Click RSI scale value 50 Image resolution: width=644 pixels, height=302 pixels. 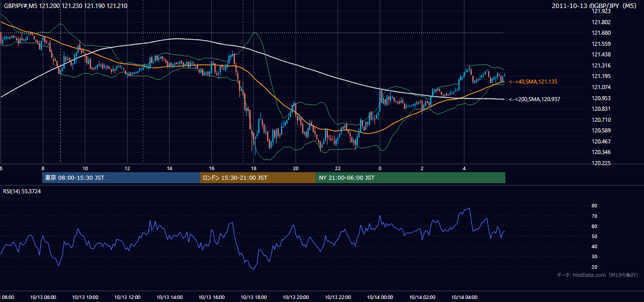[x=595, y=236]
